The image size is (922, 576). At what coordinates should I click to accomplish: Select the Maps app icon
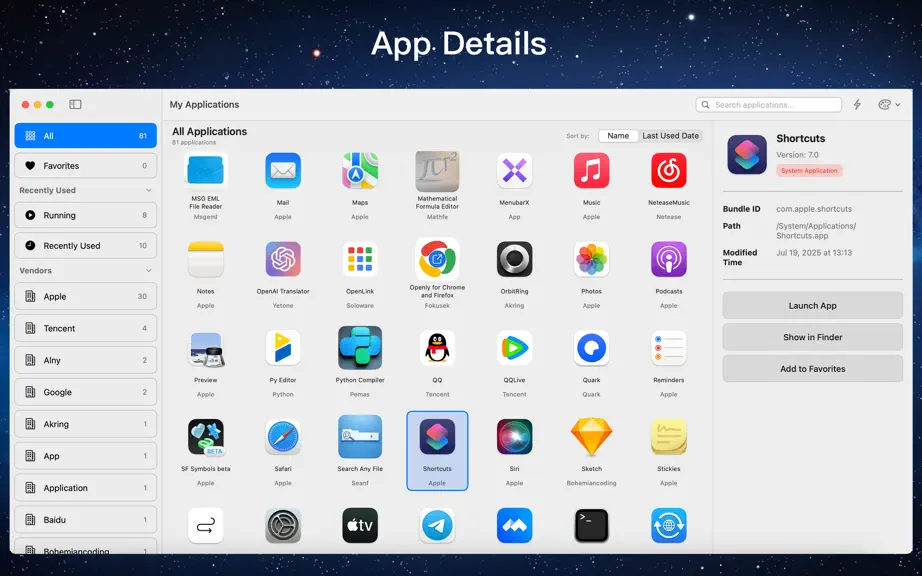tap(360, 170)
